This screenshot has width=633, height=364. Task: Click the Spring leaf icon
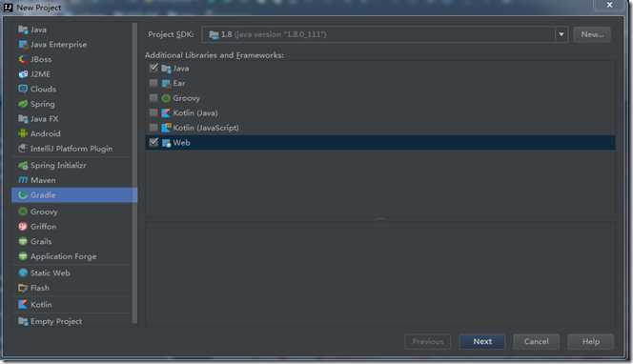pos(23,104)
